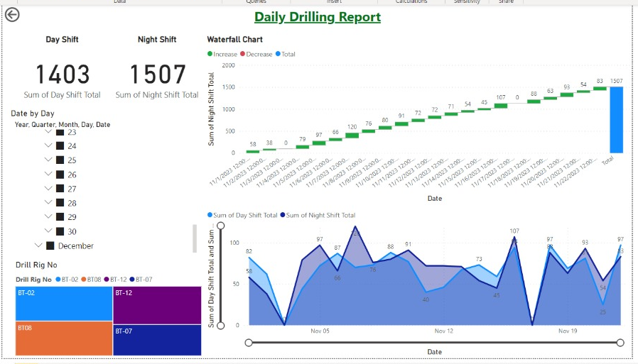Viewport: 638px width, 364px height.
Task: Click Sum of Day Shift Total legend marker
Action: (210, 215)
